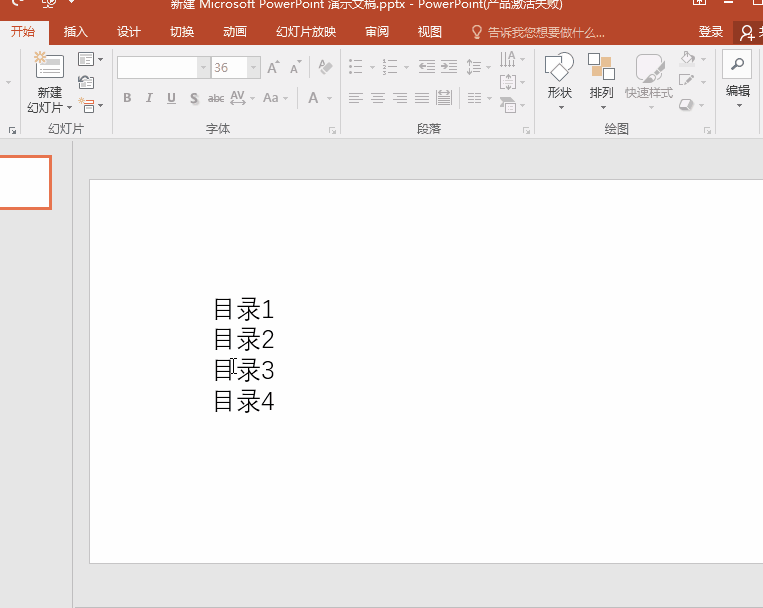Viewport: 763px width, 608px height.
Task: Open the 幻灯片放映 (Slide Show) tab
Action: (306, 32)
